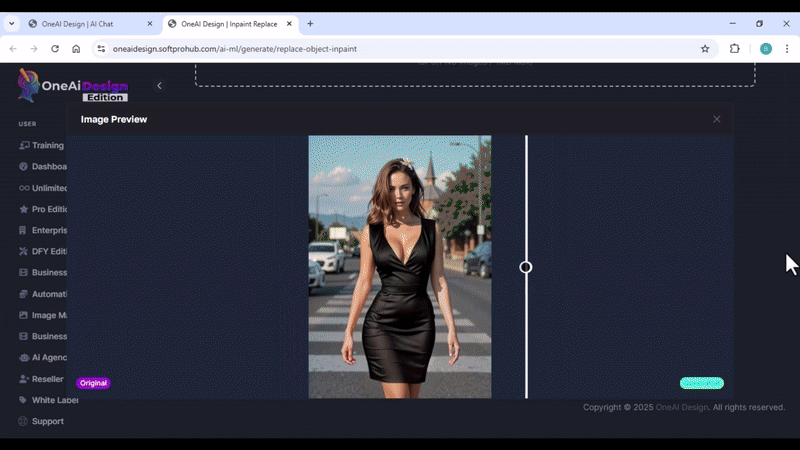Image resolution: width=800 pixels, height=450 pixels.
Task: Click the Training sidebar icon
Action: (24, 146)
